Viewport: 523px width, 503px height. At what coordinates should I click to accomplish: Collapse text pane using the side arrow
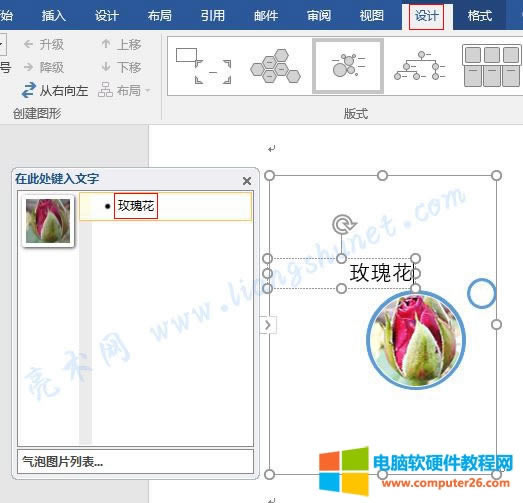(268, 325)
